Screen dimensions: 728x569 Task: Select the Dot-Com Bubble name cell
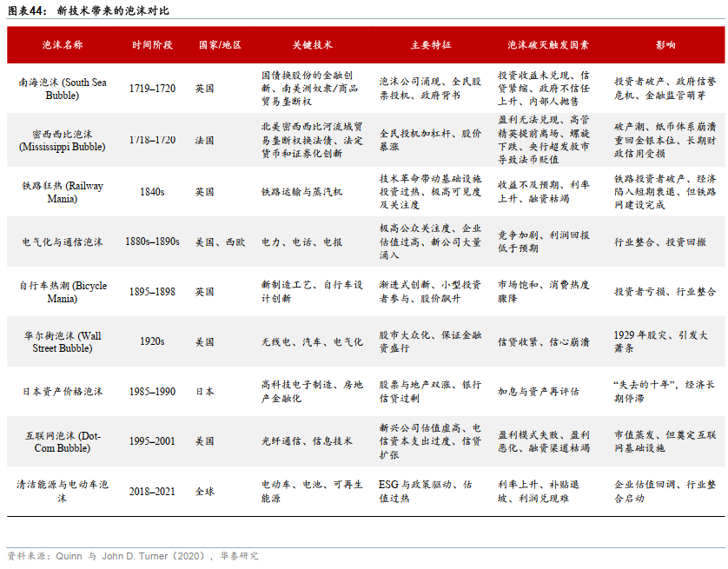(63, 441)
